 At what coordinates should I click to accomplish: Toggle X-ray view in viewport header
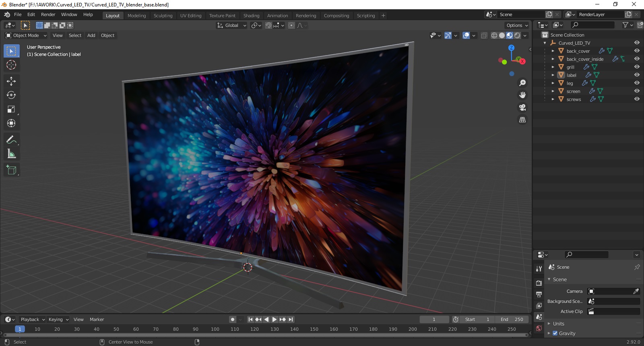(x=484, y=35)
